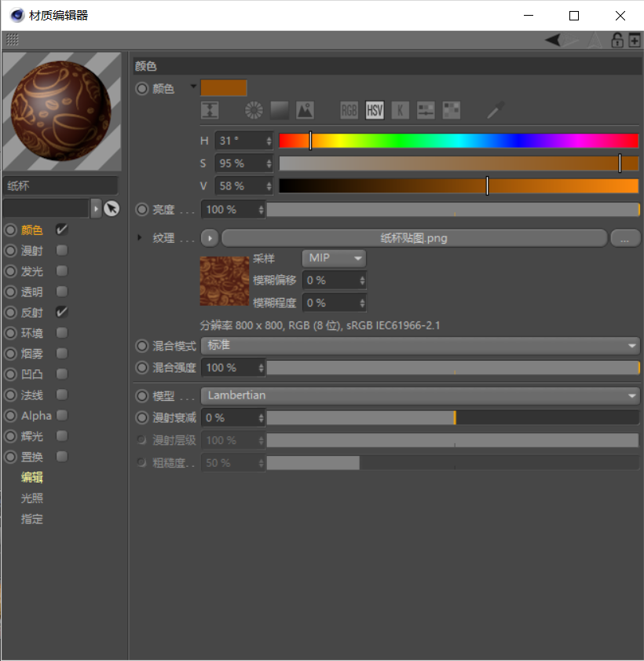Viewport: 644px width, 661px height.
Task: Select the 光照 tab in sidebar
Action: (x=32, y=498)
